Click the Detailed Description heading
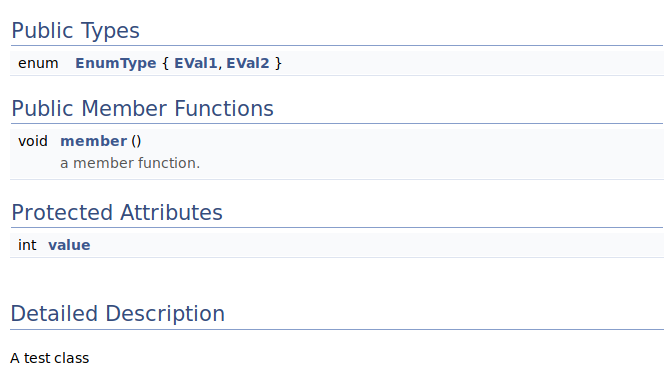This screenshot has width=666, height=376. tap(118, 314)
